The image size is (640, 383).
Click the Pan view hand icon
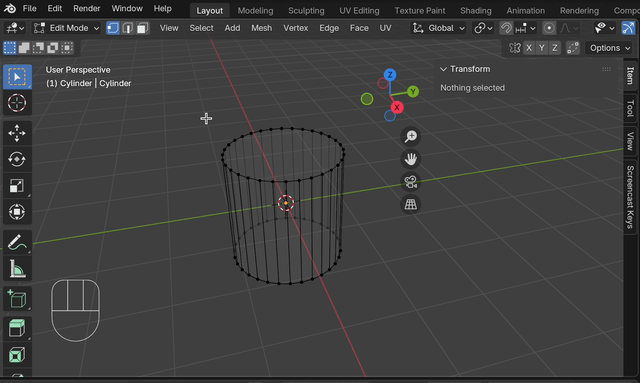pos(411,159)
